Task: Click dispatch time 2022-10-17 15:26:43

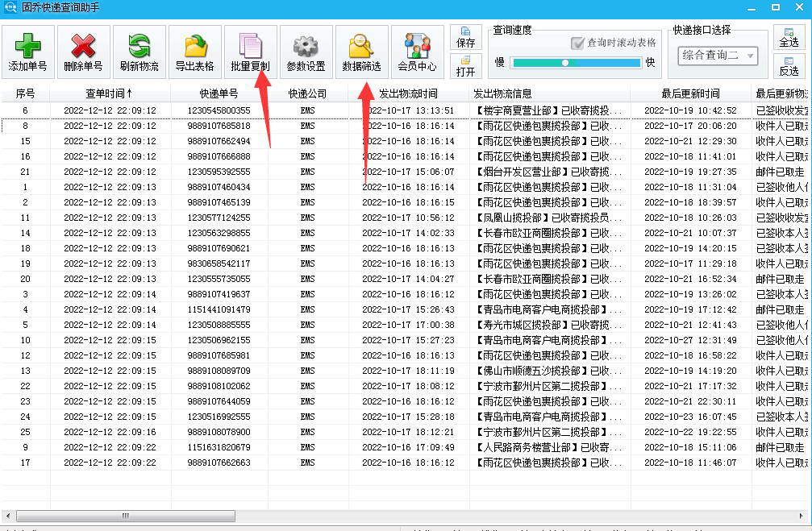Action: point(408,309)
